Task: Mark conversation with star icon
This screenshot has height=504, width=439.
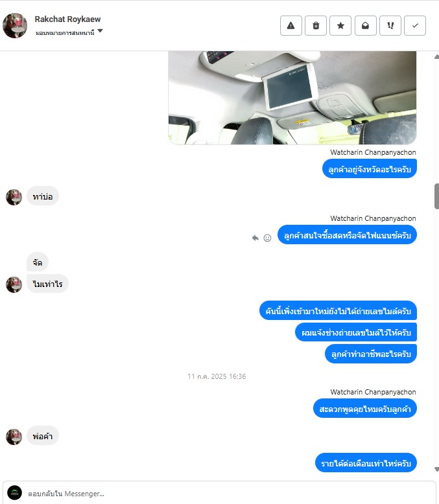Action: (x=340, y=25)
